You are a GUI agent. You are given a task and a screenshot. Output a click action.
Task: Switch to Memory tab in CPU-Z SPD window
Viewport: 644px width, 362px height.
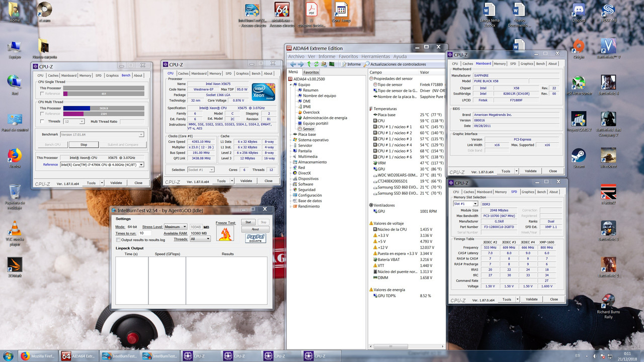(x=501, y=192)
